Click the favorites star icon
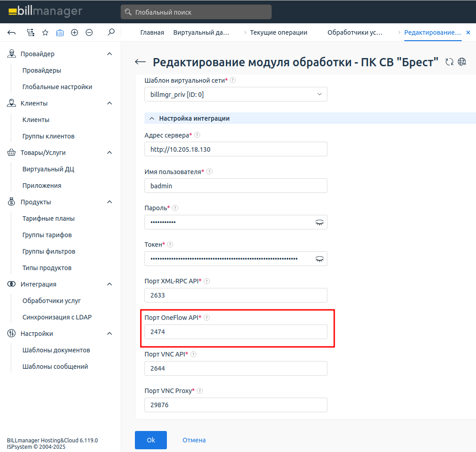 [45, 32]
